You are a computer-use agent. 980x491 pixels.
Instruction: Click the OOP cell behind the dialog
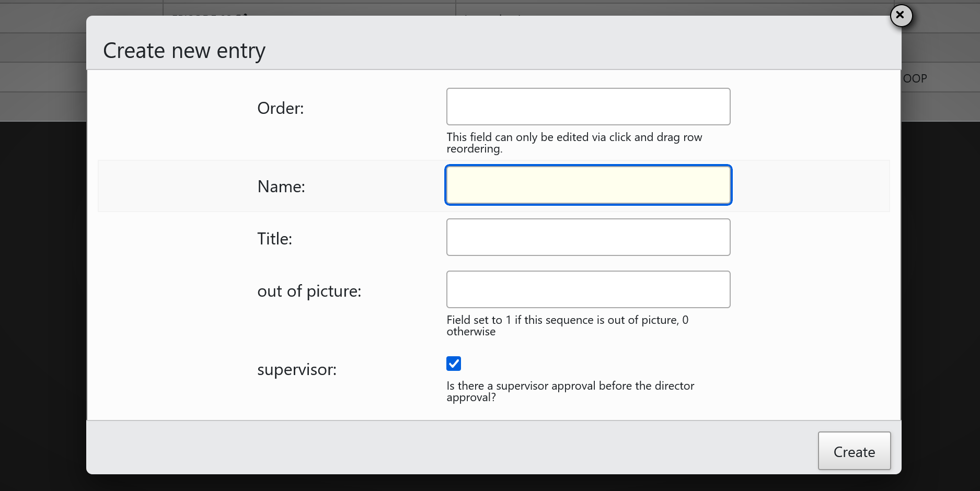pos(915,78)
